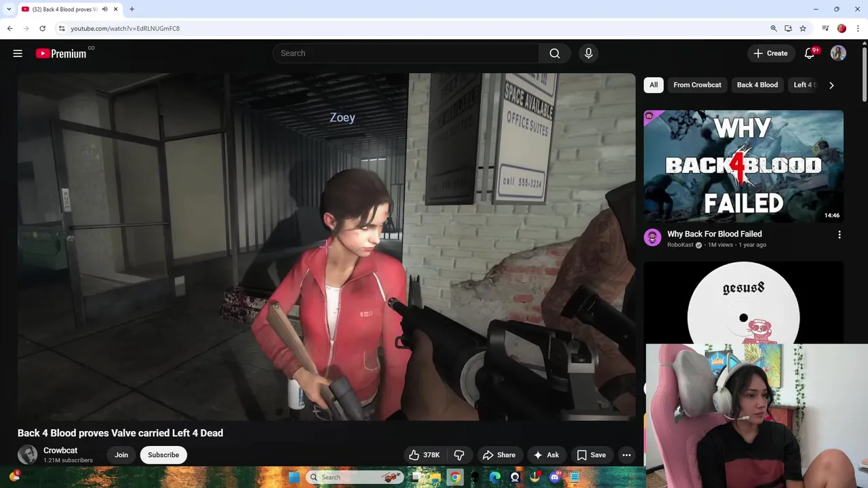Open a new Chrome tab

click(132, 9)
